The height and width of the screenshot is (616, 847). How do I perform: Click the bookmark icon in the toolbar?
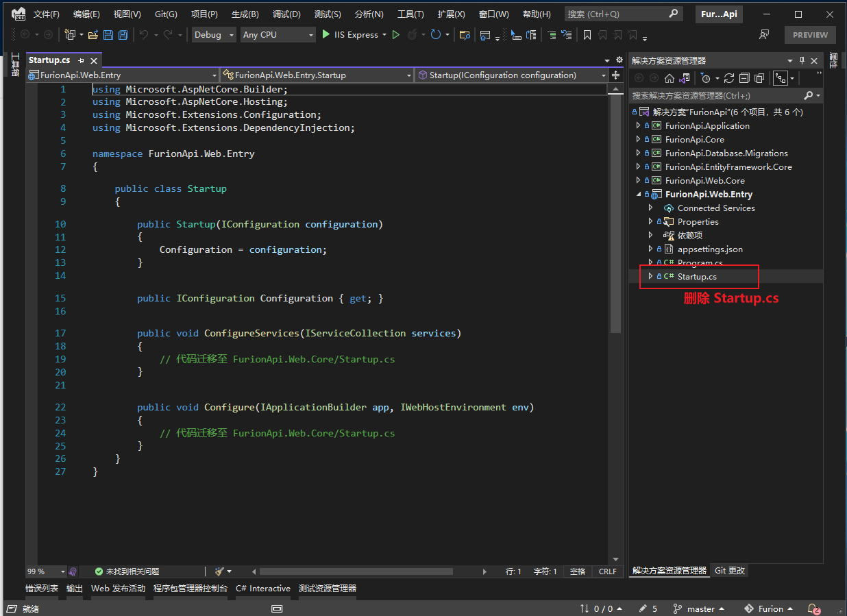(587, 35)
